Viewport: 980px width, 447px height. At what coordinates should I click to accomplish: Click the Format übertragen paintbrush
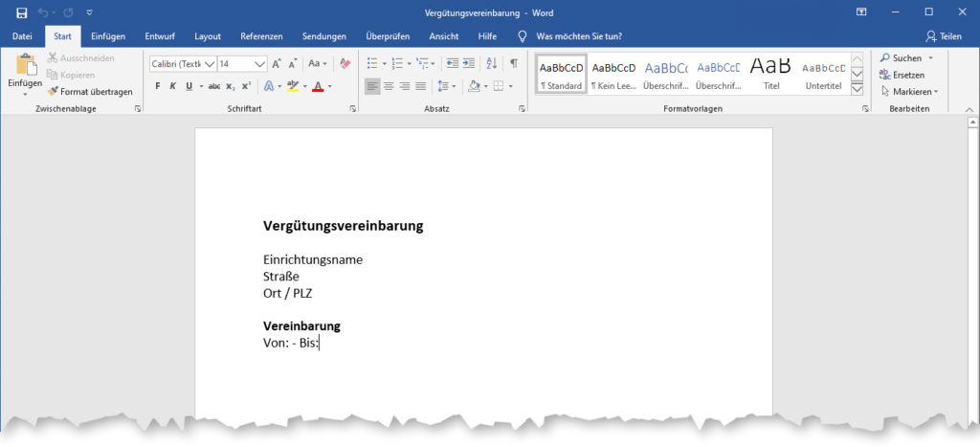(x=90, y=92)
